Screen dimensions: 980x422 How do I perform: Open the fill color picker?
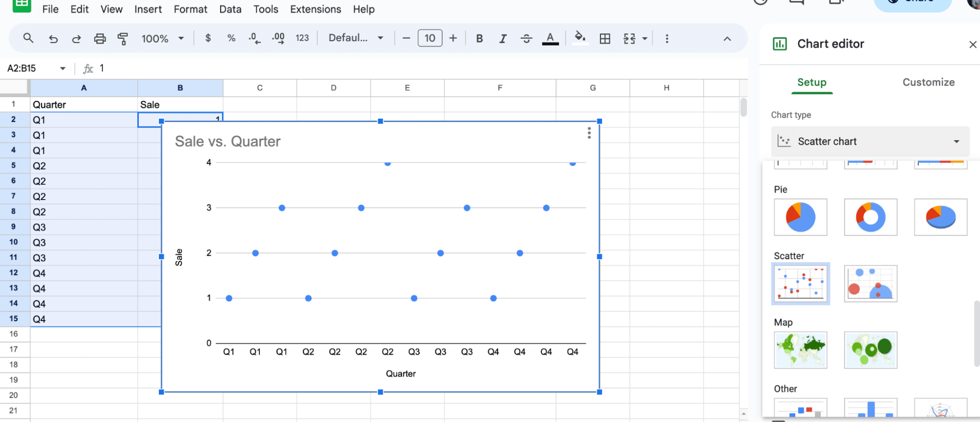[580, 38]
